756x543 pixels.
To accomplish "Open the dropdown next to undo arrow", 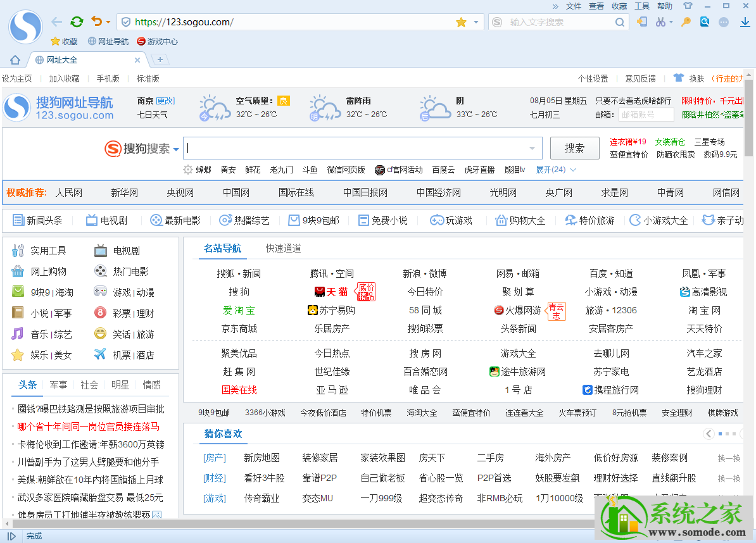I will [x=108, y=22].
